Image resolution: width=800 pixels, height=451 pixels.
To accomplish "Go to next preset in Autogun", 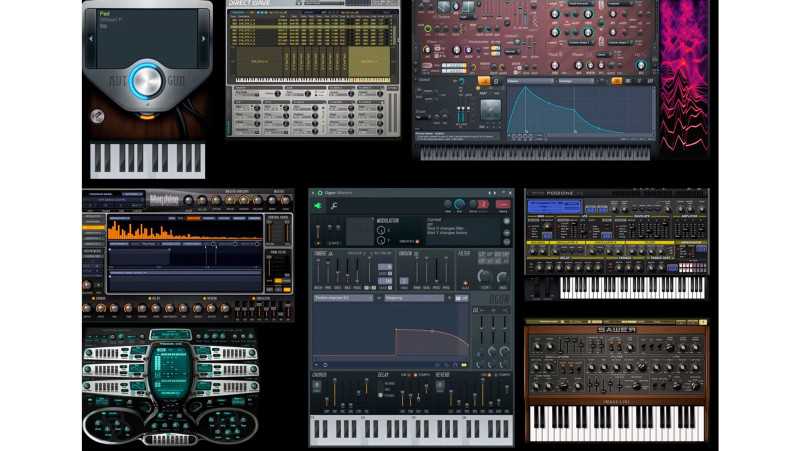I will (203, 39).
